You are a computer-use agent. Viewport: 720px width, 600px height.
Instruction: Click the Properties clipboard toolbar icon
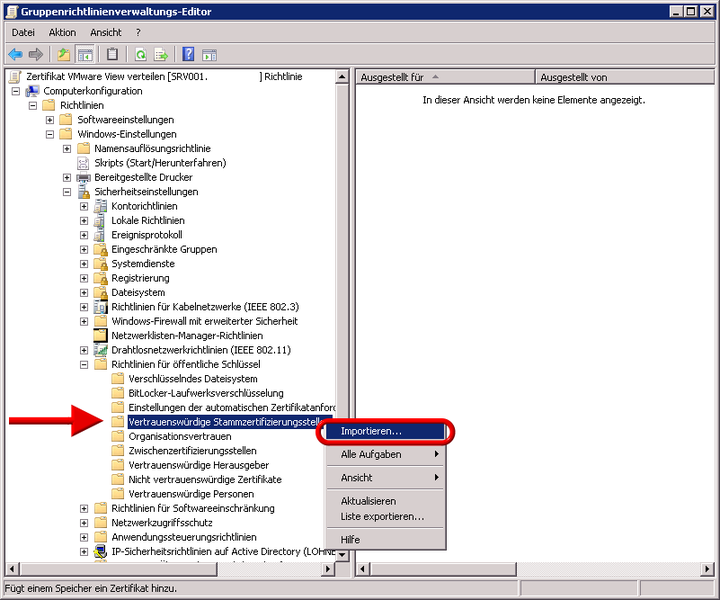113,54
